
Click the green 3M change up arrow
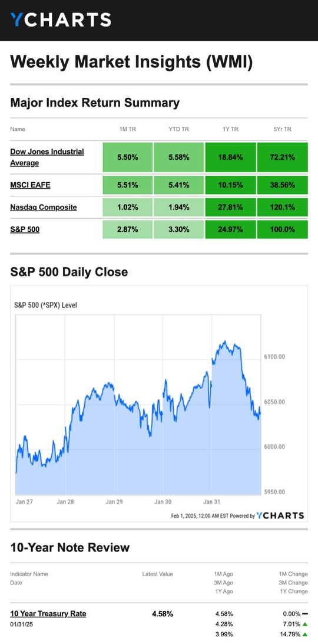[305, 624]
